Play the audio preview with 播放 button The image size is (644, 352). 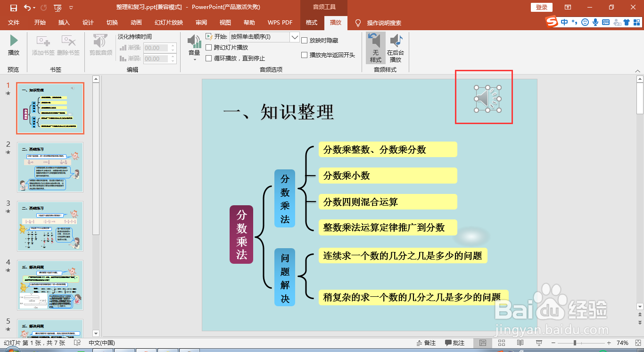pyautogui.click(x=14, y=45)
